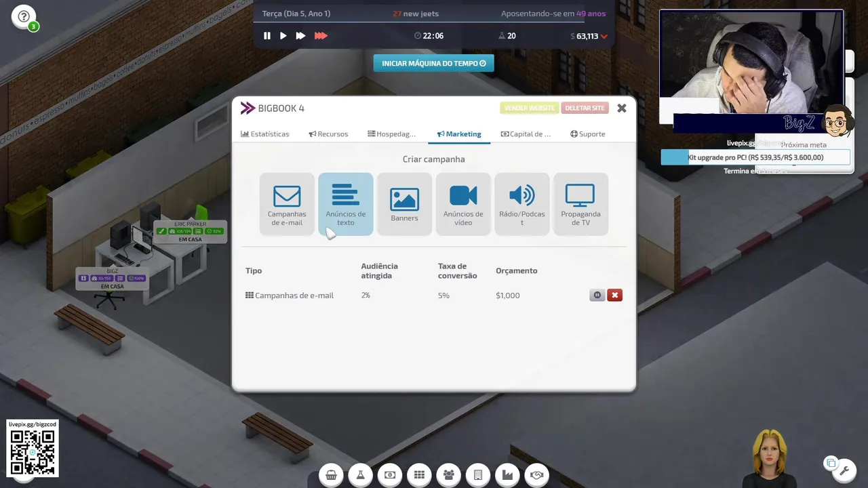868x488 pixels.
Task: Create a Rádio/Podcast campaign
Action: pos(522,204)
